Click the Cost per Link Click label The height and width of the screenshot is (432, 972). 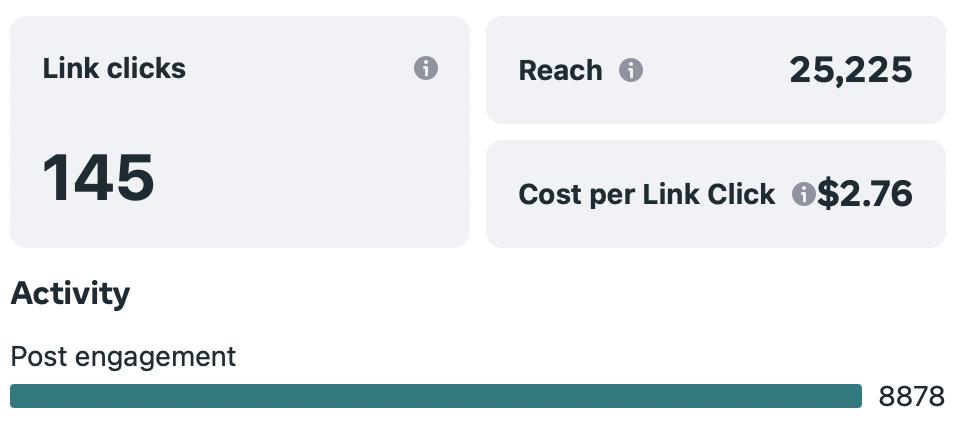[646, 194]
